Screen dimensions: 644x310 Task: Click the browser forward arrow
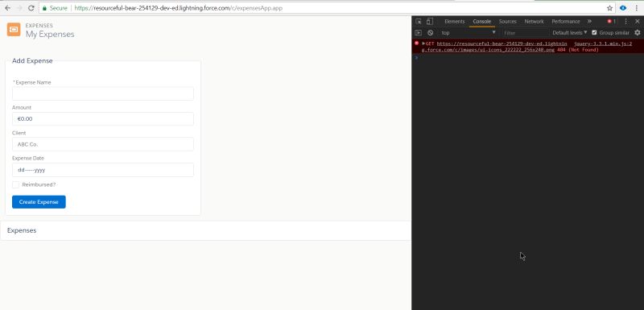point(19,8)
